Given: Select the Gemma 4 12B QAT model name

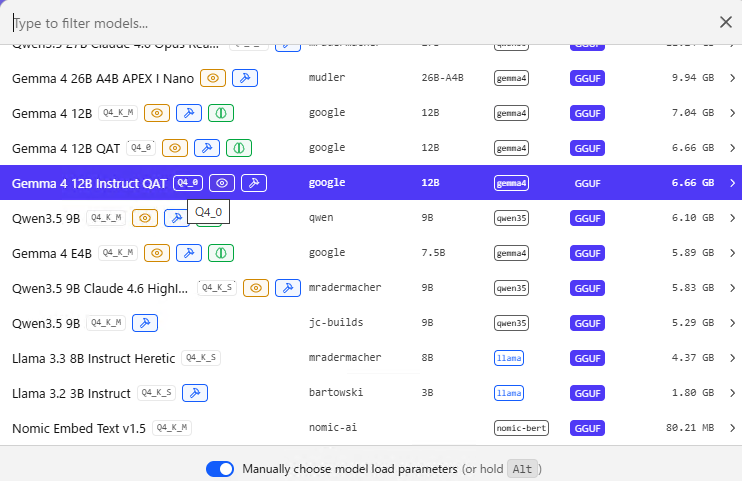Looking at the screenshot, I should coord(66,149).
